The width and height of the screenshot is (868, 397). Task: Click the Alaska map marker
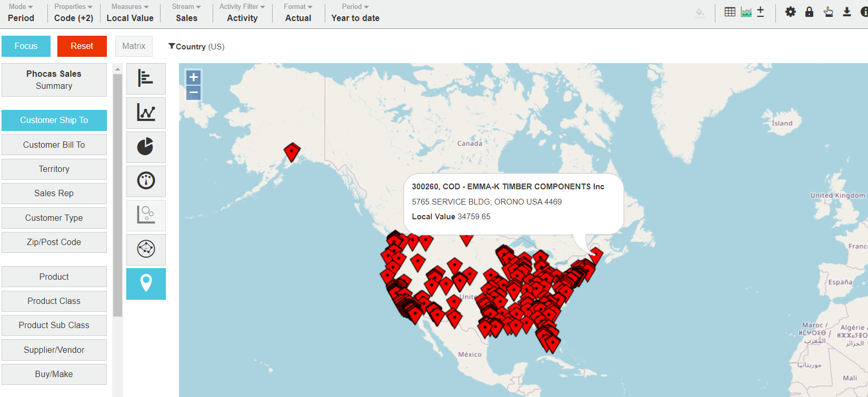tap(292, 151)
